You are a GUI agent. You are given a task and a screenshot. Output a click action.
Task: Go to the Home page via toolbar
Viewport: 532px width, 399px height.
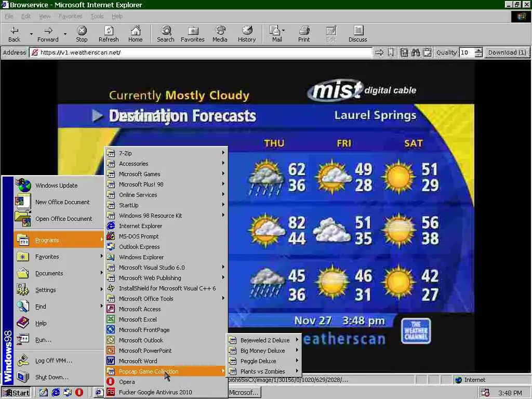click(136, 34)
